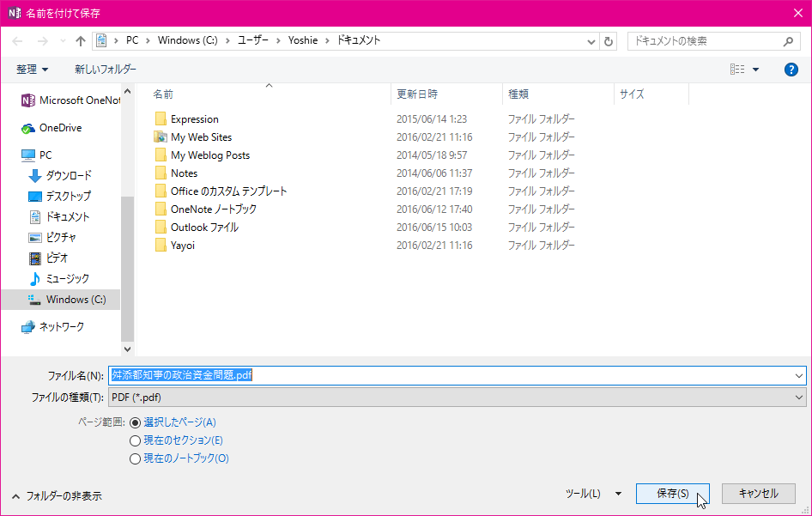Viewport: 812px width, 516px height.
Task: Expand the ファイル名 dropdown arrow
Action: tap(799, 375)
